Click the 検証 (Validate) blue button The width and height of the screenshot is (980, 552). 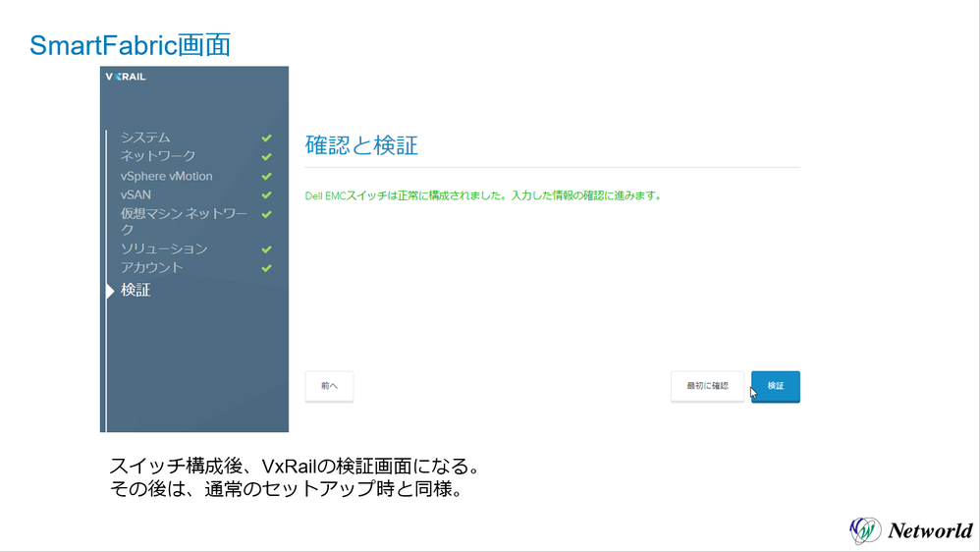click(x=775, y=386)
